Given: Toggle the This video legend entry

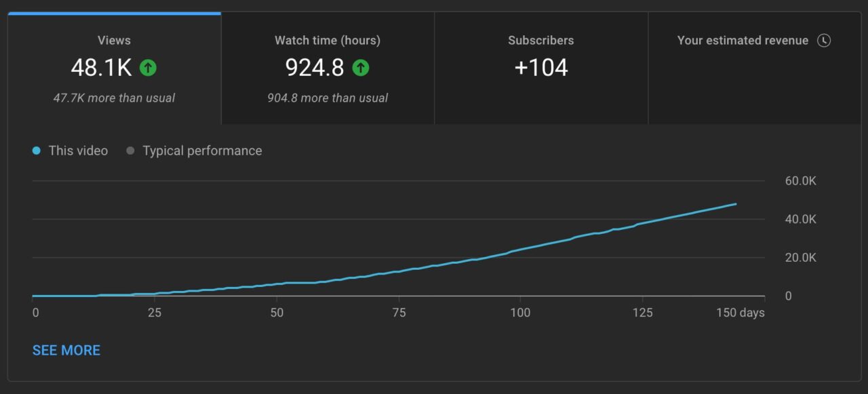Looking at the screenshot, I should pos(70,151).
